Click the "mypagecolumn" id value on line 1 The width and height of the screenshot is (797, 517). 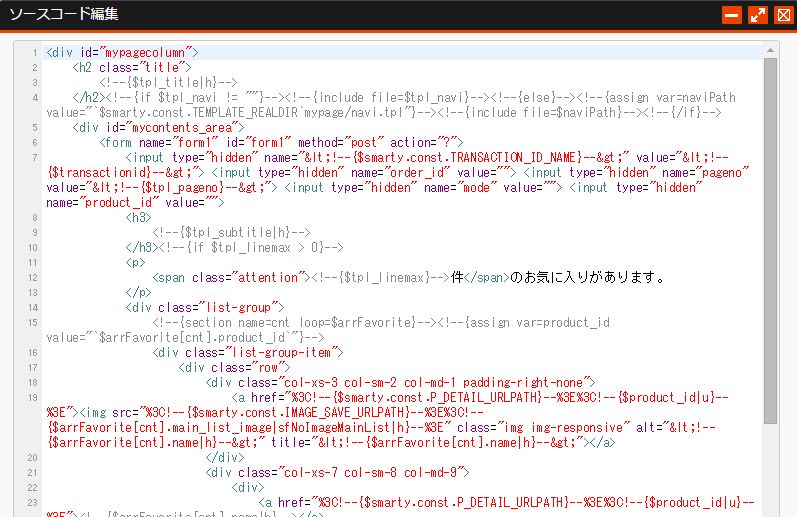(145, 52)
